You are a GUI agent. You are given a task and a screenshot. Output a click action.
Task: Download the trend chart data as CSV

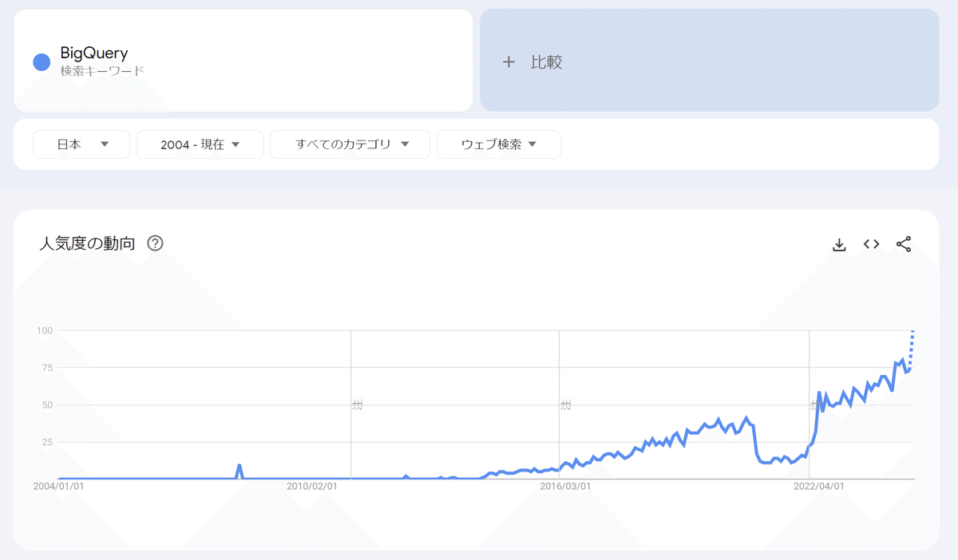(x=839, y=244)
